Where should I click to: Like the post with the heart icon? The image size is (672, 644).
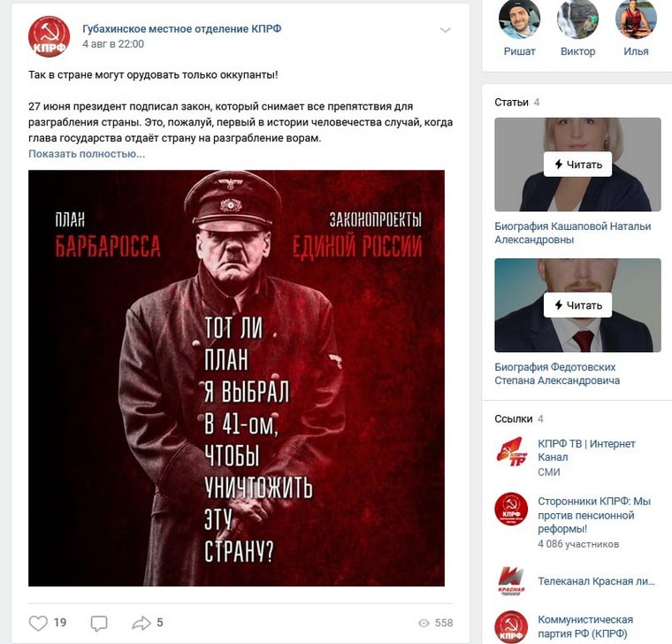click(38, 623)
